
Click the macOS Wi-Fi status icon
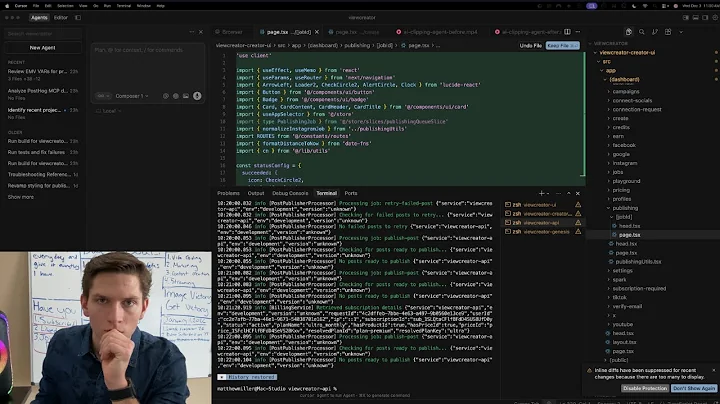coord(645,6)
